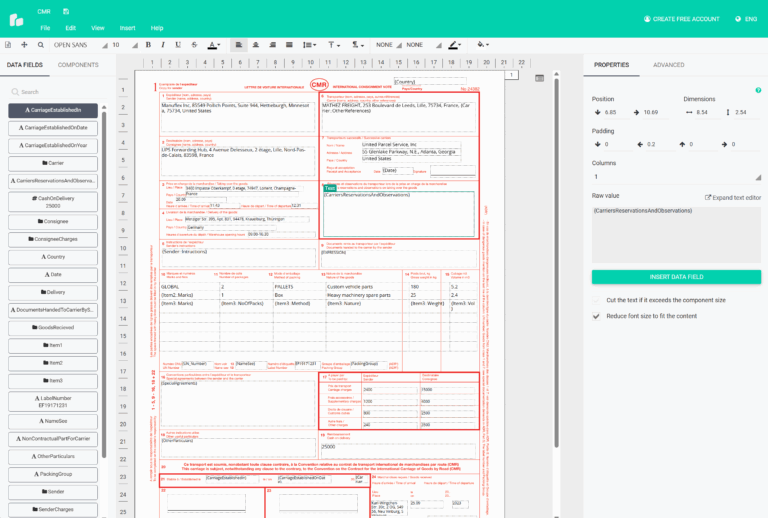Open the Insert menu
Viewport: 768px width, 518px height.
(127, 28)
